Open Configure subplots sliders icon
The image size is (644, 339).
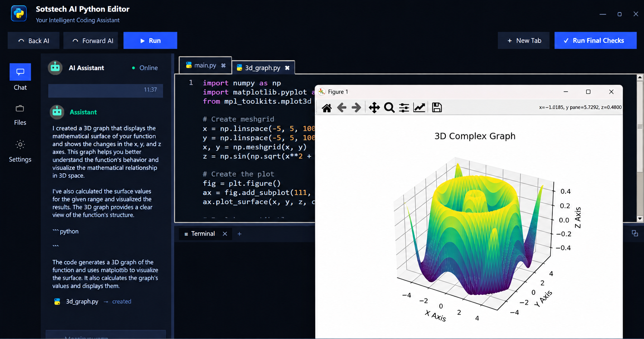point(404,108)
